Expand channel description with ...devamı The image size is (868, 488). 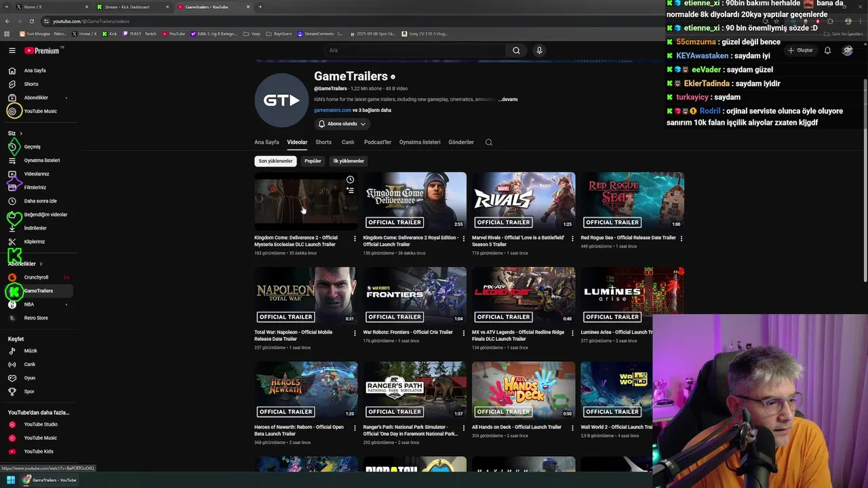click(508, 99)
